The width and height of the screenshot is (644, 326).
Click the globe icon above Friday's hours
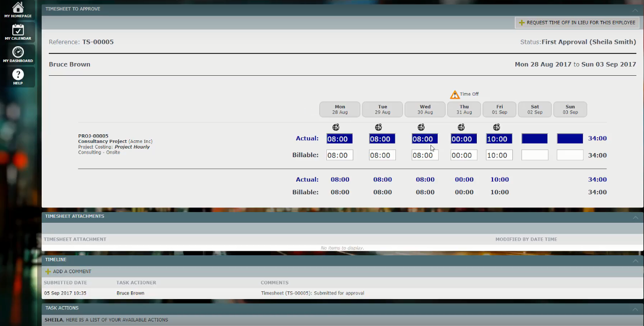[497, 127]
